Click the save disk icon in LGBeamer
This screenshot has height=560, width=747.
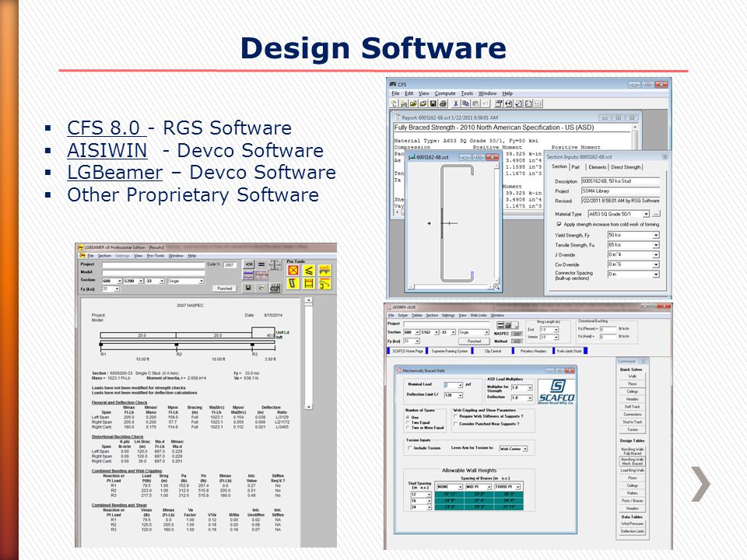click(247, 288)
